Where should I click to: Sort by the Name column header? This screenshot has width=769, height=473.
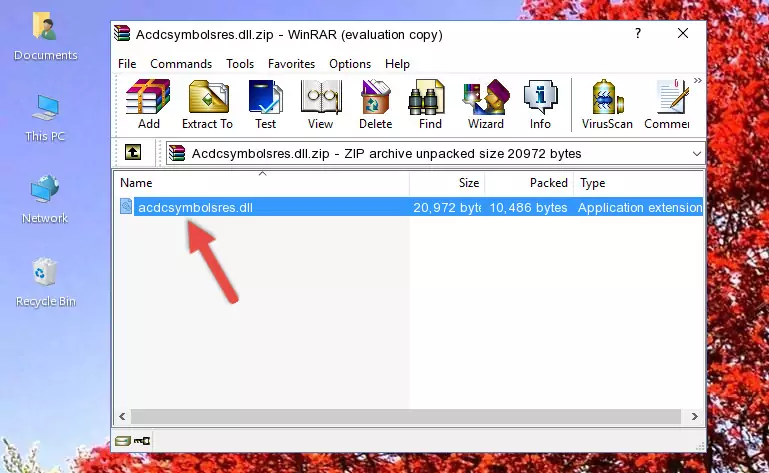(262, 183)
